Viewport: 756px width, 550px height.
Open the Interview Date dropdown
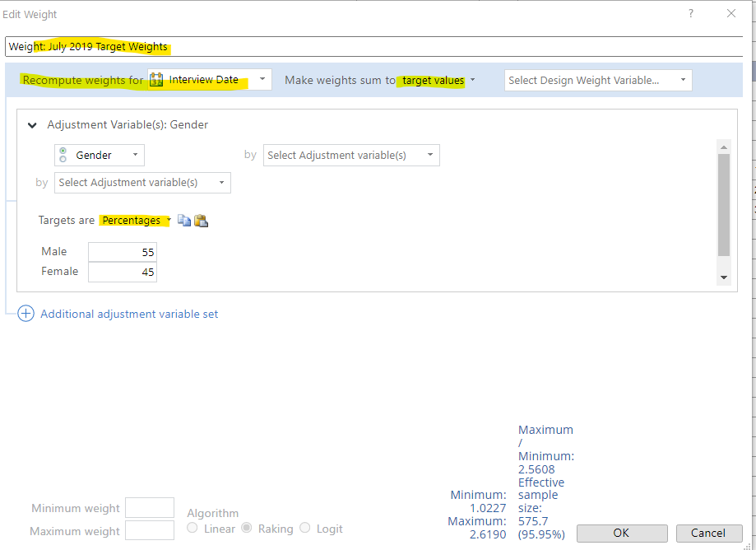(262, 80)
